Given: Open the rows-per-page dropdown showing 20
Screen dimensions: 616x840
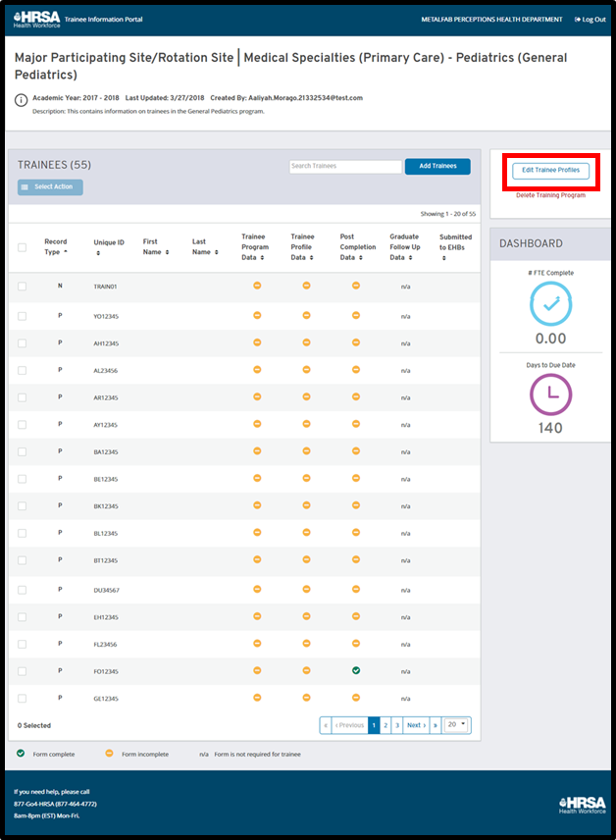Looking at the screenshot, I should [x=456, y=725].
